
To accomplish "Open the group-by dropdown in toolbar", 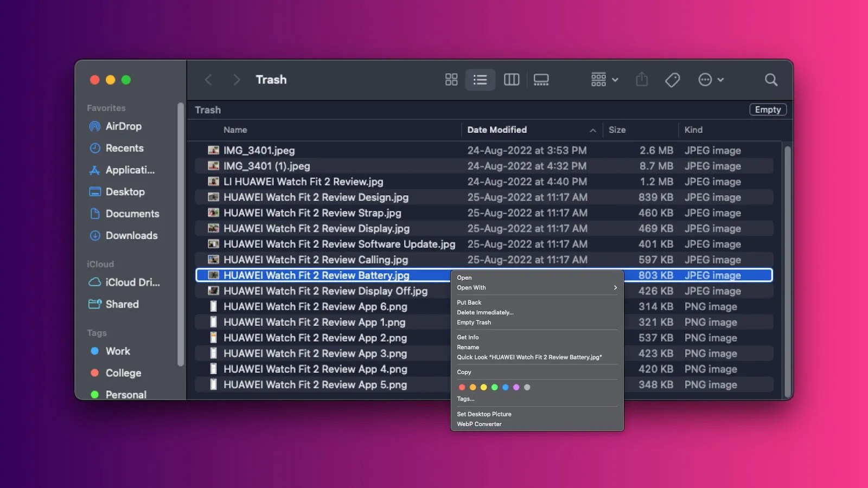I will (603, 80).
